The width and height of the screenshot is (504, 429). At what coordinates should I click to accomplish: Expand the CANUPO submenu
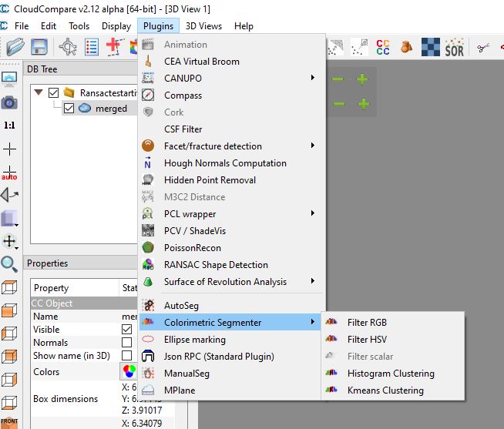coord(312,78)
